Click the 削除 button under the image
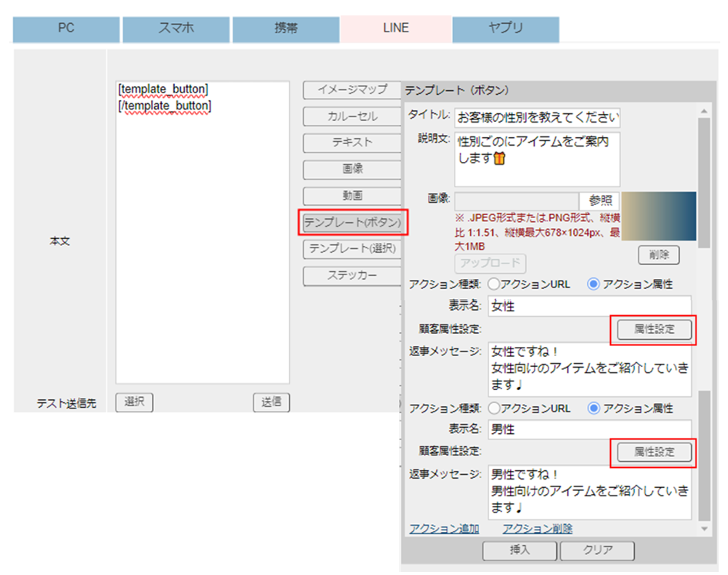The height and width of the screenshot is (575, 728). [658, 254]
